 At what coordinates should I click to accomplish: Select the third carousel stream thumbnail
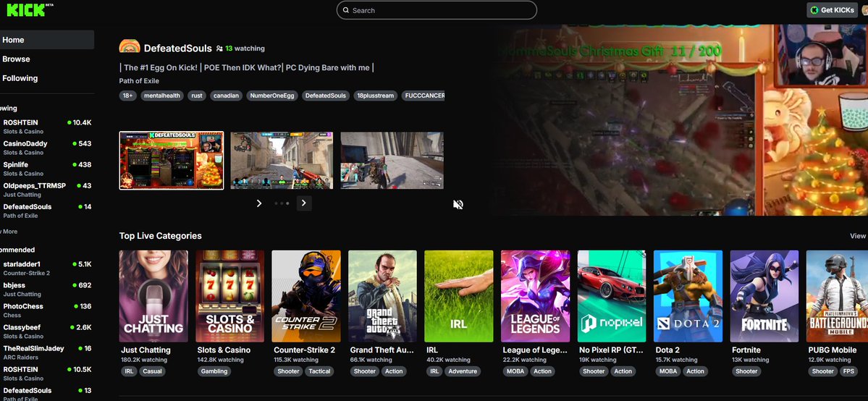click(x=392, y=161)
